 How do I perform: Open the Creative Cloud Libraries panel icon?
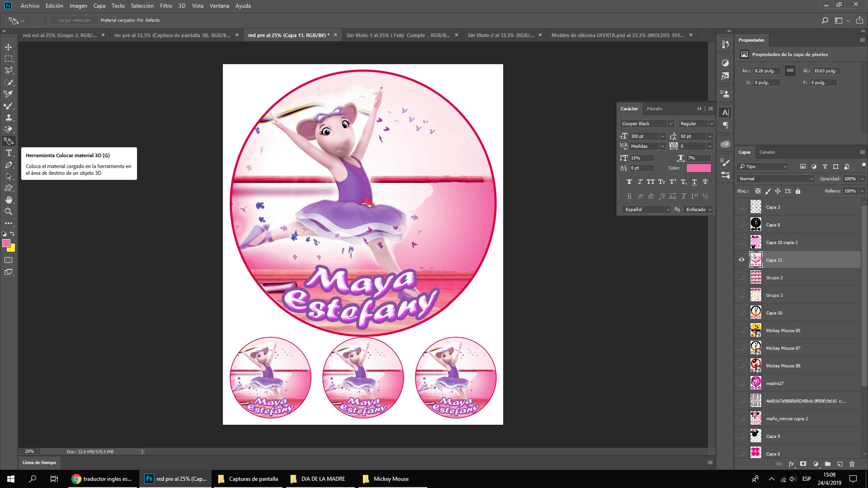point(725,144)
